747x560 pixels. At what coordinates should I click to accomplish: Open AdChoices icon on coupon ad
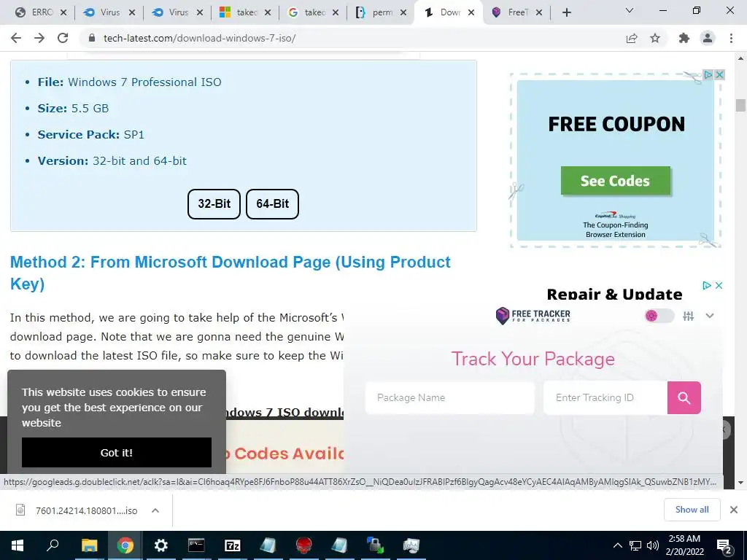coord(708,74)
